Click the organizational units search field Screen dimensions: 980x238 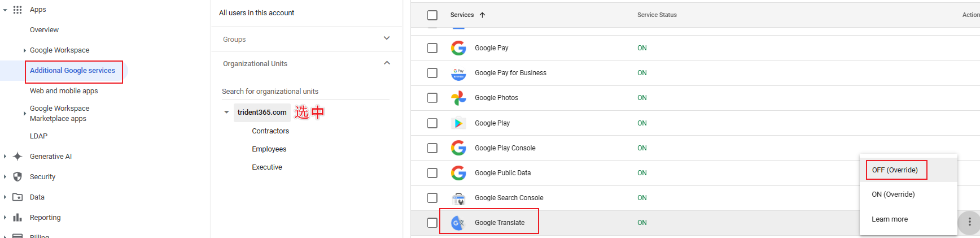(x=305, y=92)
